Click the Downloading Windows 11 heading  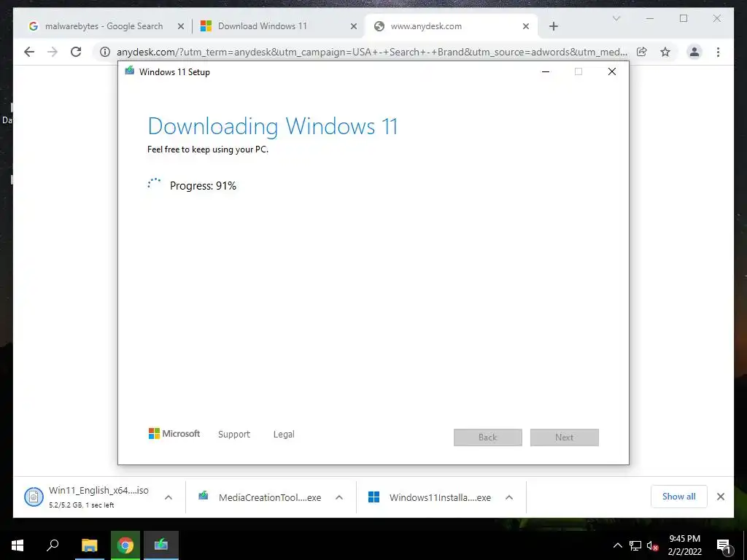[273, 126]
